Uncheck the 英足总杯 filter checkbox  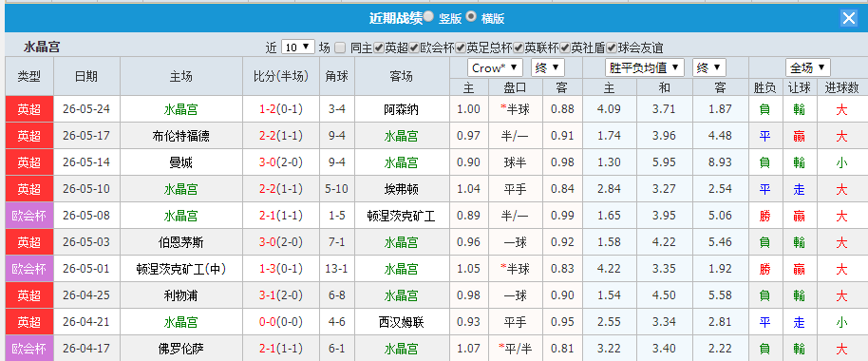[461, 47]
